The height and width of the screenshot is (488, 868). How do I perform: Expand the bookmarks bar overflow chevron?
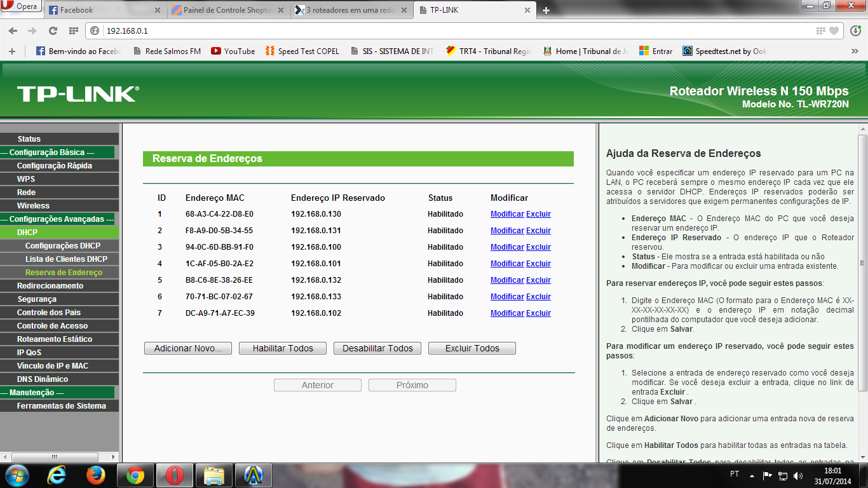(855, 51)
